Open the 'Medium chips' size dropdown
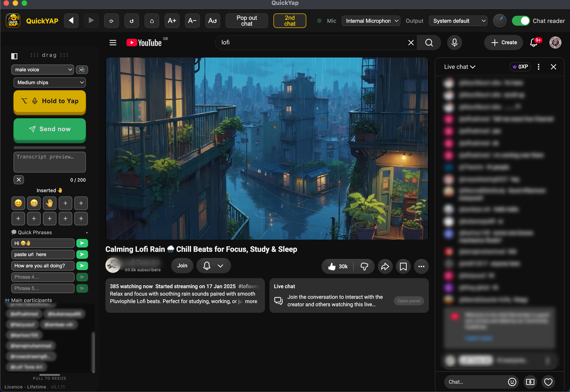This screenshot has width=570, height=392. pos(50,82)
